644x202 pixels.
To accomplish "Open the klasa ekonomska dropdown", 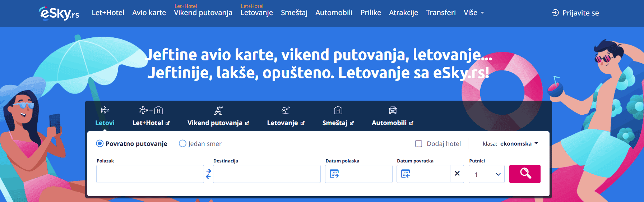I will 510,144.
